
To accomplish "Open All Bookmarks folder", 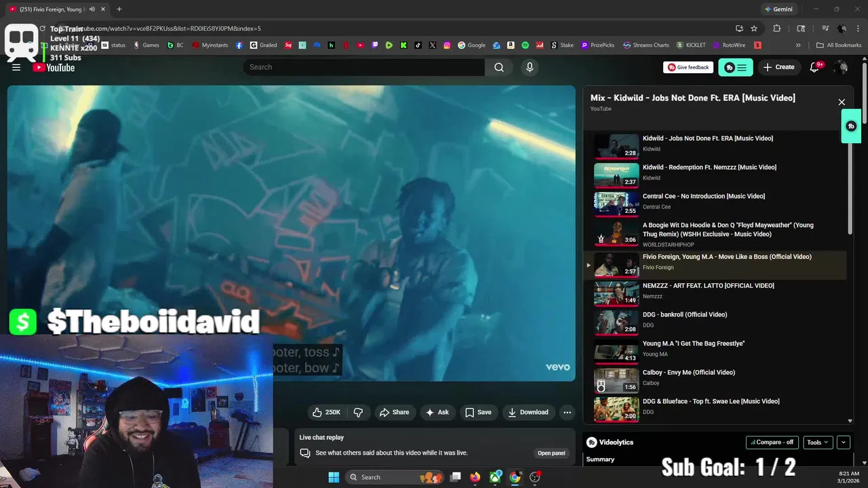I will pos(839,45).
